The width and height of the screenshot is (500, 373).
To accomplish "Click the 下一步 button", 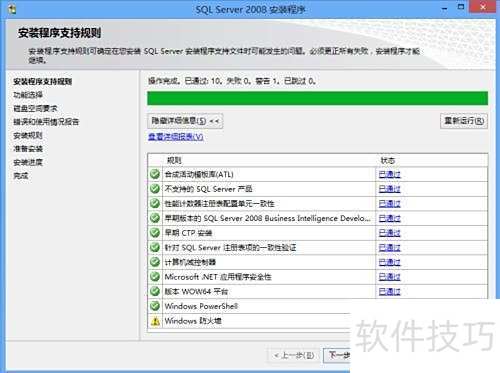I will [x=337, y=356].
